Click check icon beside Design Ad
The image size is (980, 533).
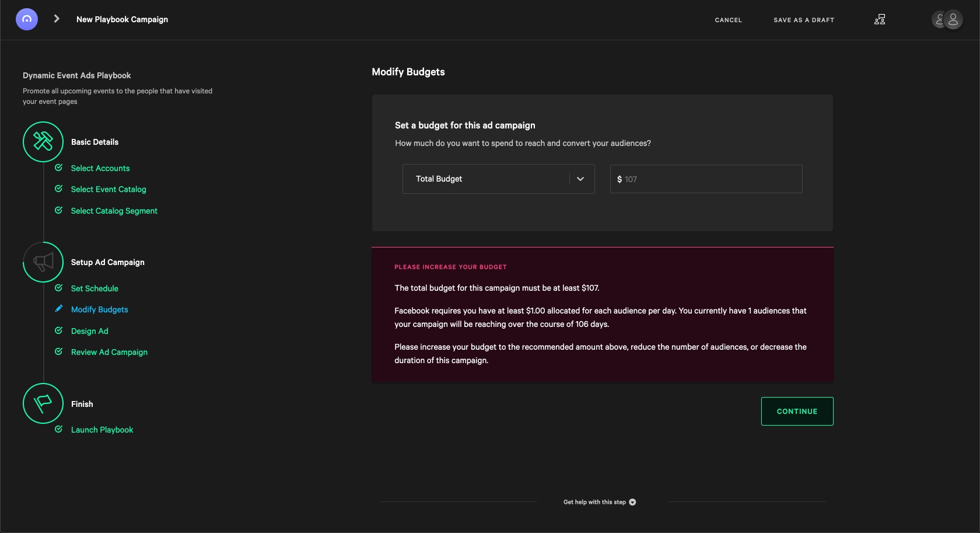59,330
